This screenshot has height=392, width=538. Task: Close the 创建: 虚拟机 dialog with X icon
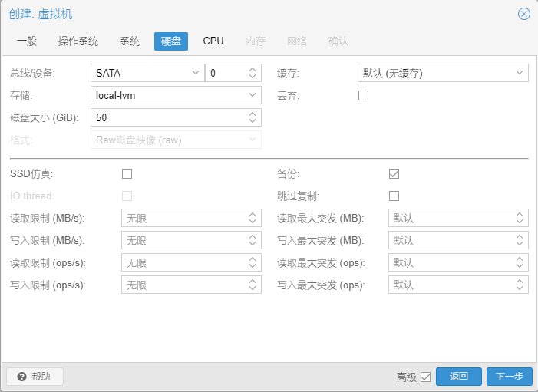[523, 14]
